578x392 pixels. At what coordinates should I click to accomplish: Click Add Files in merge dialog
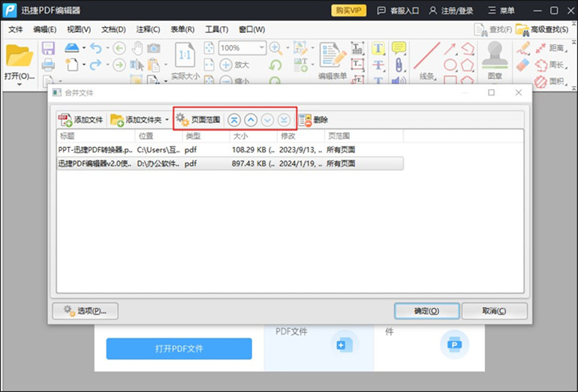80,120
